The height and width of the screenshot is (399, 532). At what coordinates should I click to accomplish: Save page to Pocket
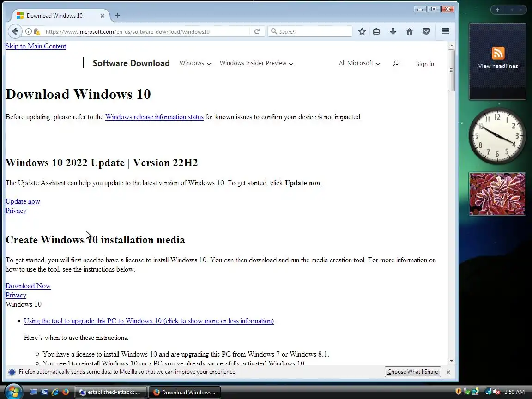[426, 31]
